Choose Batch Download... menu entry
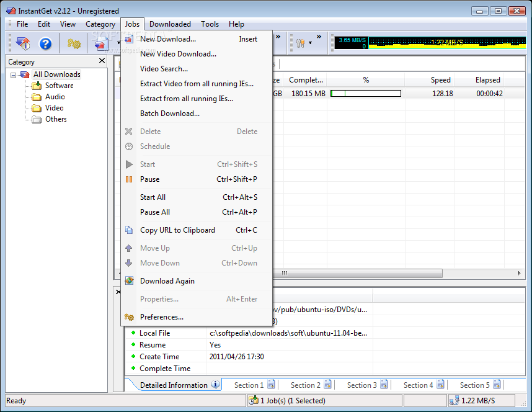The image size is (532, 412). pyautogui.click(x=197, y=114)
